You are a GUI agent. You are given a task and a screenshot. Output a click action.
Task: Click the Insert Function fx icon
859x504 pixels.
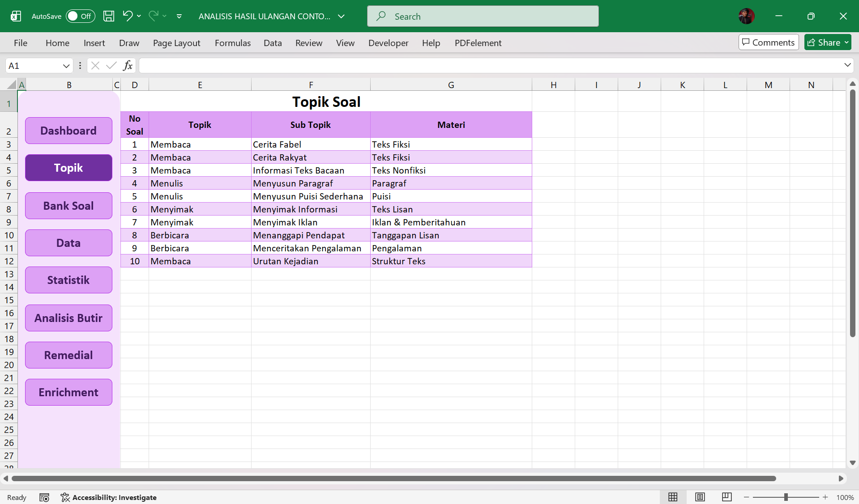pos(128,66)
